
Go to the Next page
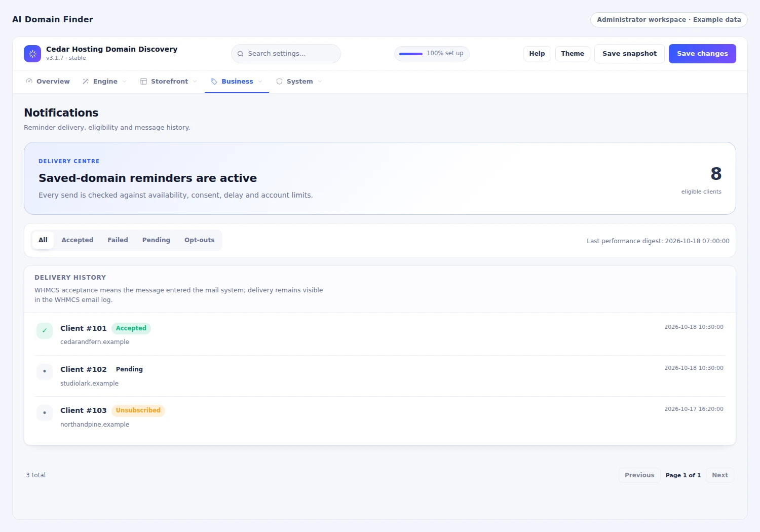pos(720,475)
